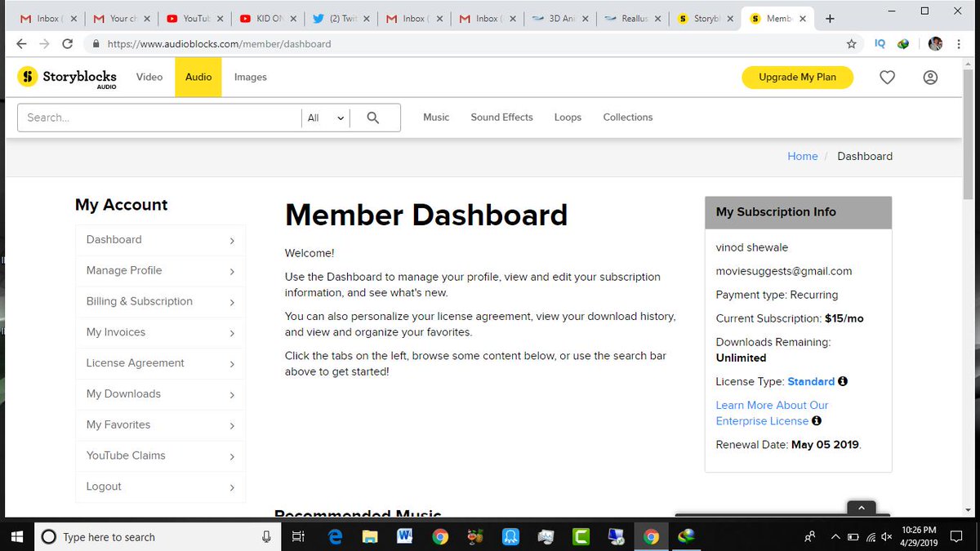The width and height of the screenshot is (980, 551).
Task: Open Microsoft Word from the taskbar
Action: pos(405,536)
